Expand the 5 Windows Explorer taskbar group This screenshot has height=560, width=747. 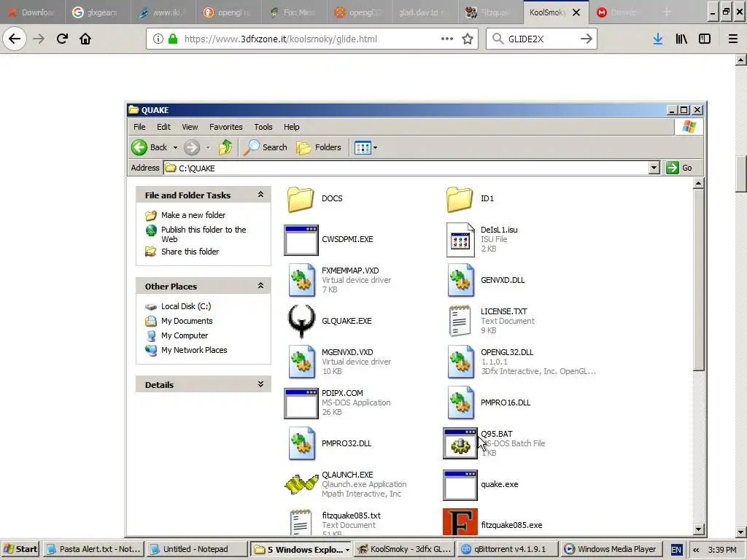point(347,550)
